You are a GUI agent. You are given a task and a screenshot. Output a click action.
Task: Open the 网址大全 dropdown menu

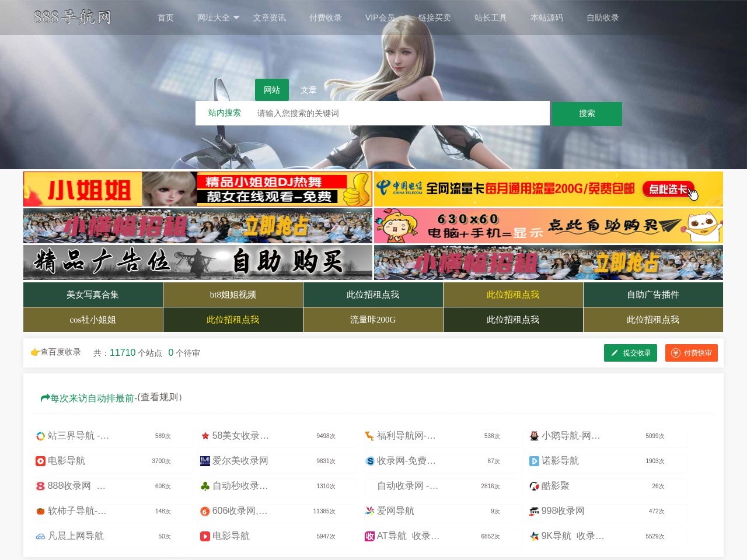219,17
